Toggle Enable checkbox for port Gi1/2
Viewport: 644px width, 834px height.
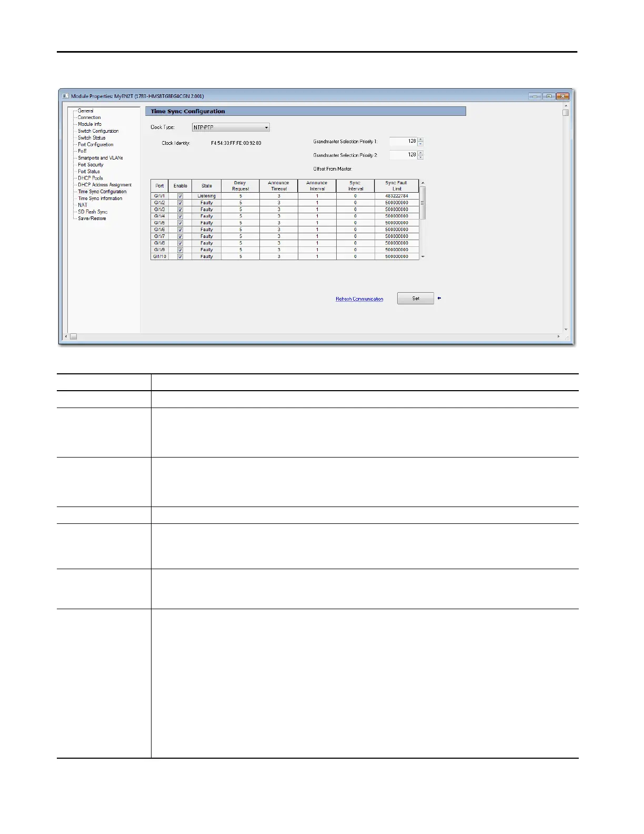[x=180, y=203]
